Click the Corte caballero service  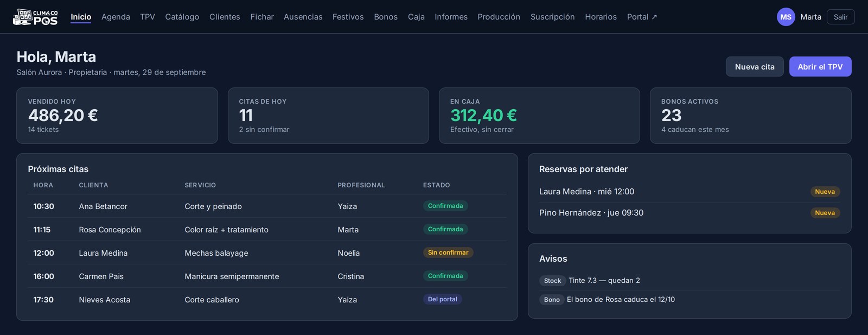coord(212,300)
